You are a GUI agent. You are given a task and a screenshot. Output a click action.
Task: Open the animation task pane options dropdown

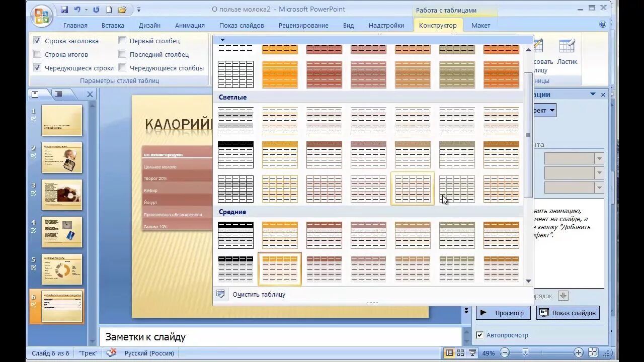point(592,94)
